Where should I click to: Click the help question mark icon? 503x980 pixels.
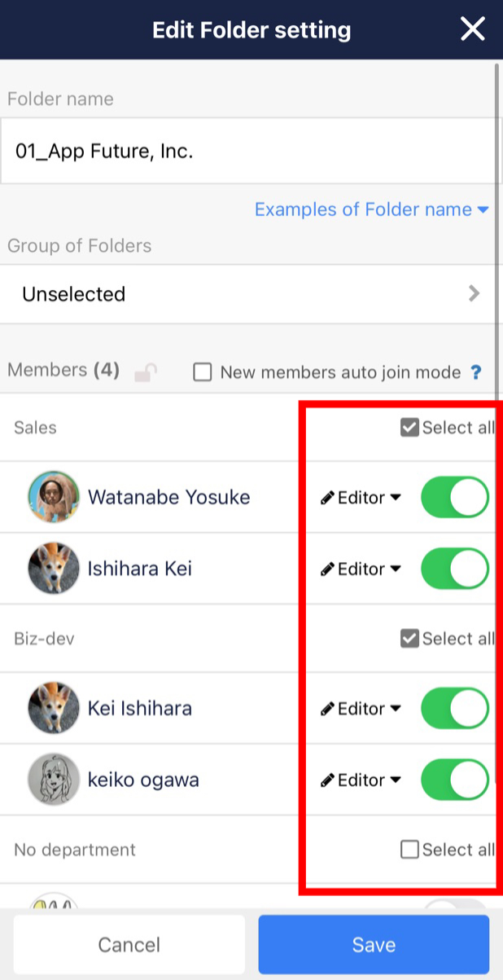477,372
